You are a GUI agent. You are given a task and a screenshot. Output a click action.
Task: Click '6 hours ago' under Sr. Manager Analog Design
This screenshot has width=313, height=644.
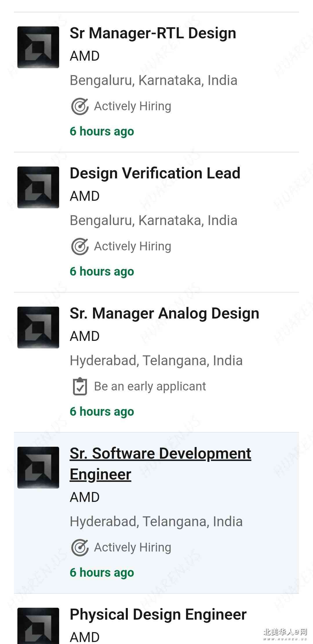tap(102, 411)
